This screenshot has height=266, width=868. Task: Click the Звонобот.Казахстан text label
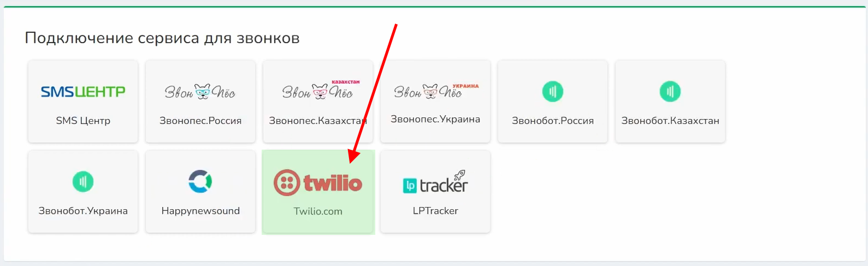670,121
